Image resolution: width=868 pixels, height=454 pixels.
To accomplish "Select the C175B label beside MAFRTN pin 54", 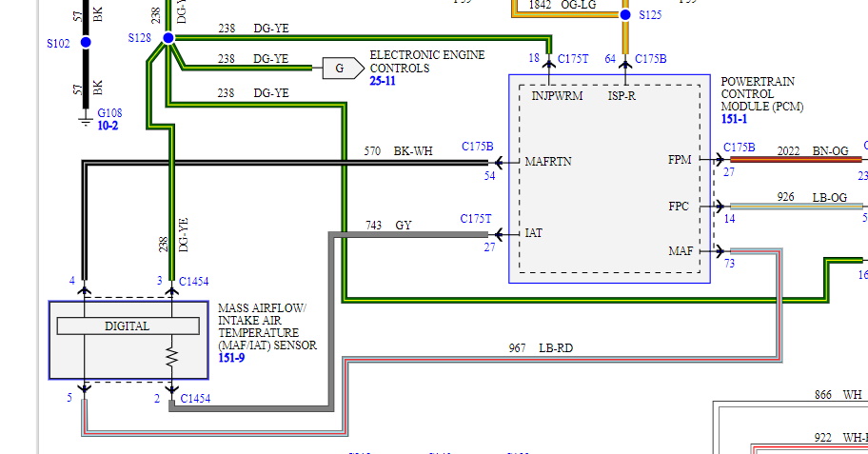I will [478, 147].
